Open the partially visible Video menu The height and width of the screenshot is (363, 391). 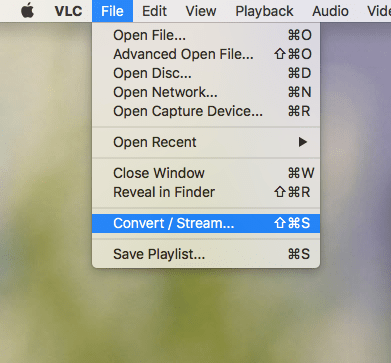coord(379,11)
